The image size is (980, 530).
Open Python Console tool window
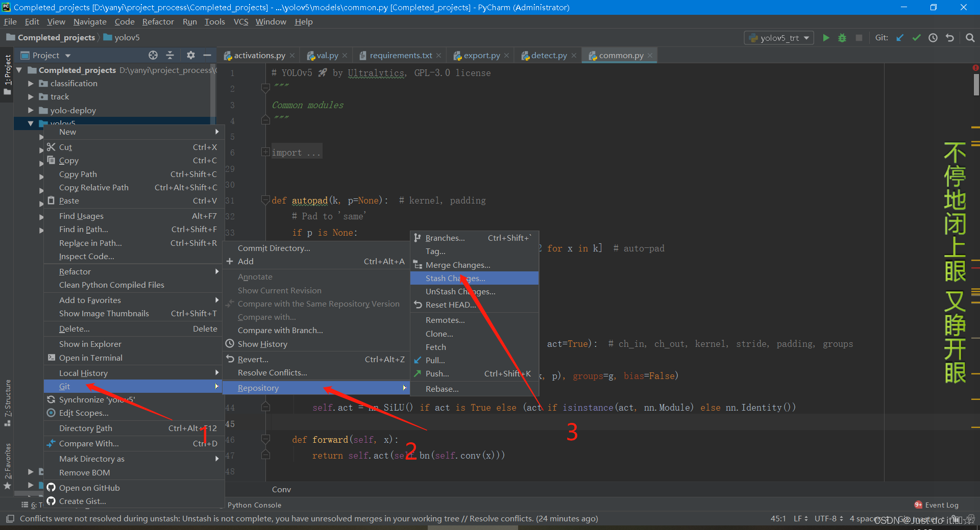pyautogui.click(x=254, y=505)
